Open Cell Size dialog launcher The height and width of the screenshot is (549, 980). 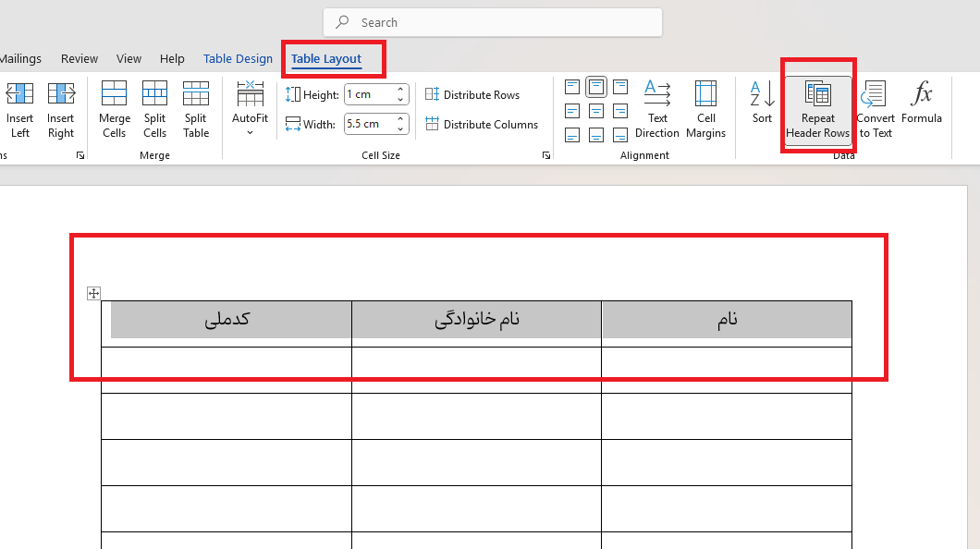click(x=546, y=156)
